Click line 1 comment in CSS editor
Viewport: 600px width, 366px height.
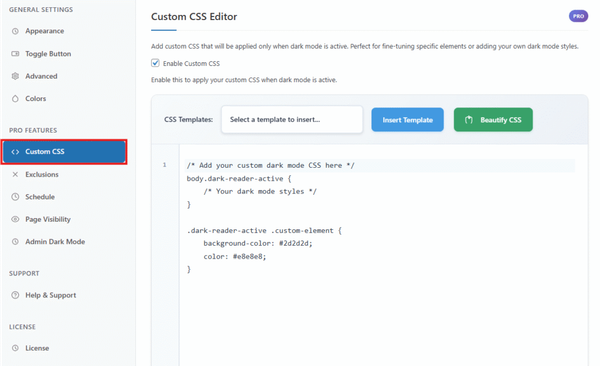pyautogui.click(x=271, y=165)
